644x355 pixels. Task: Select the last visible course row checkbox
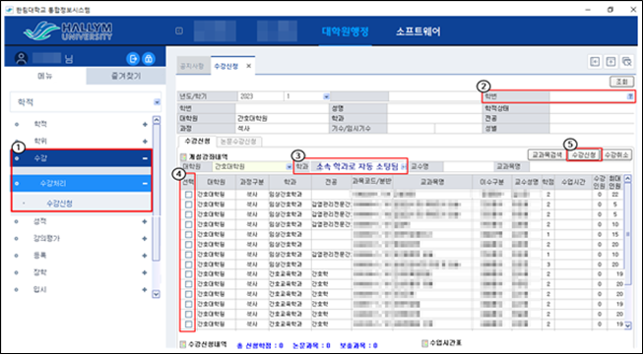[188, 325]
